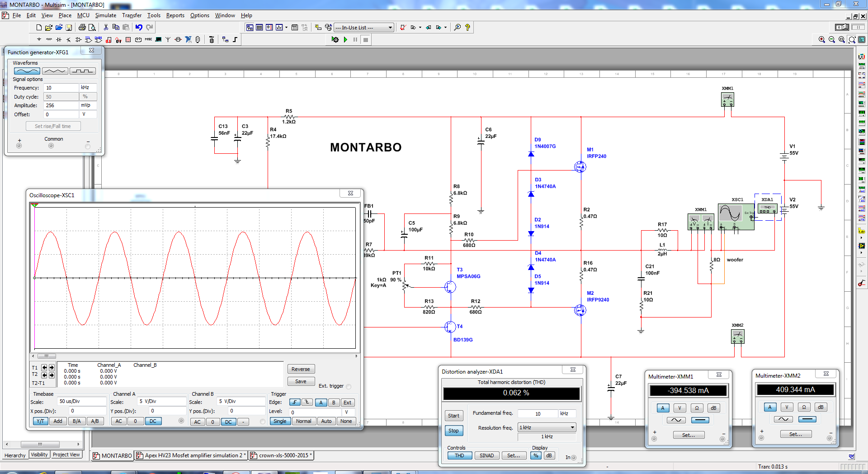
Task: Open the Transfer menu
Action: (132, 15)
